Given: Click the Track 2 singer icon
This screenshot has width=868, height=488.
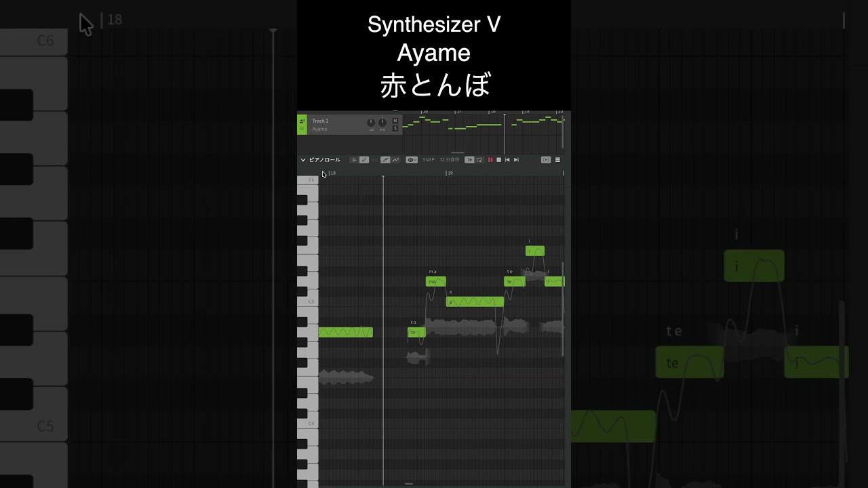Looking at the screenshot, I should [x=302, y=121].
